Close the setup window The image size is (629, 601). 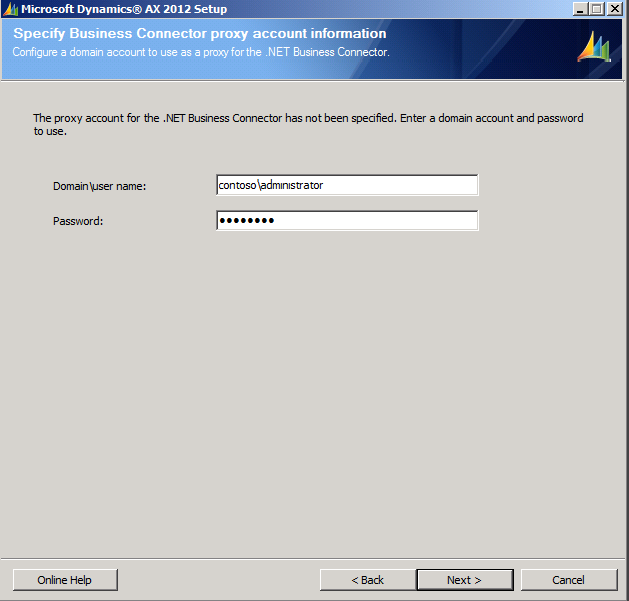tap(615, 9)
